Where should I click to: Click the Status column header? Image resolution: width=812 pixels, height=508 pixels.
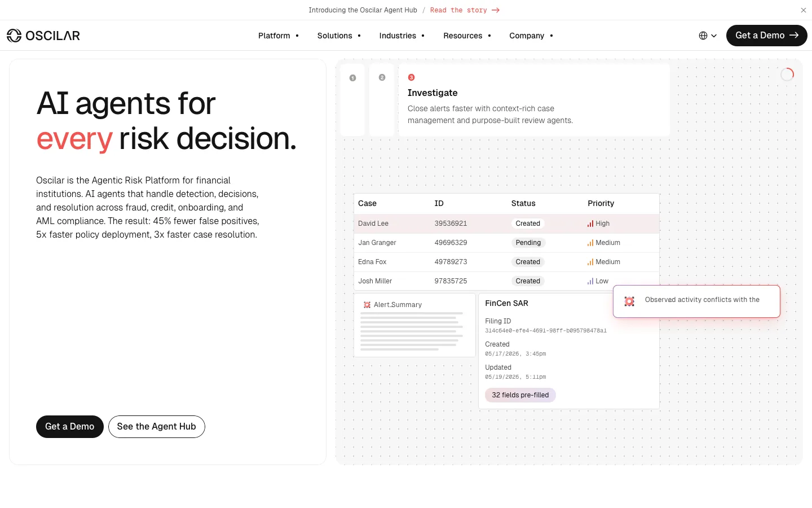tap(523, 203)
